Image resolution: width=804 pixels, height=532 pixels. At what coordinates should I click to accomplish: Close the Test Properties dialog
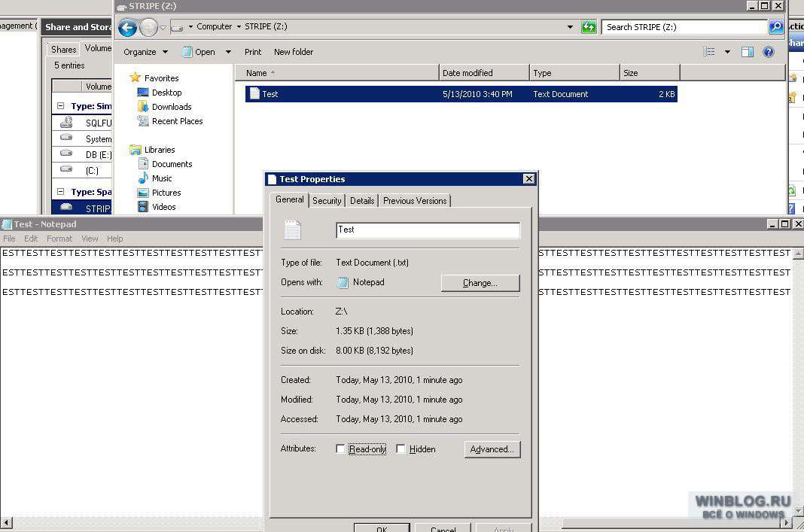tap(528, 179)
